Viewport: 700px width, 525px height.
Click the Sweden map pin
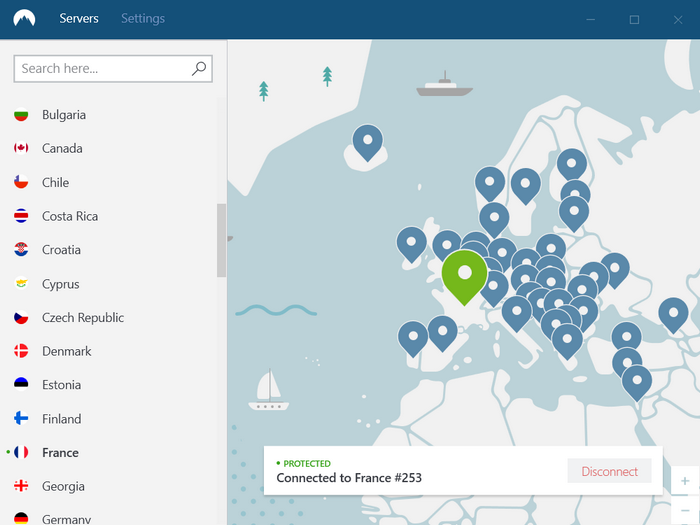525,186
